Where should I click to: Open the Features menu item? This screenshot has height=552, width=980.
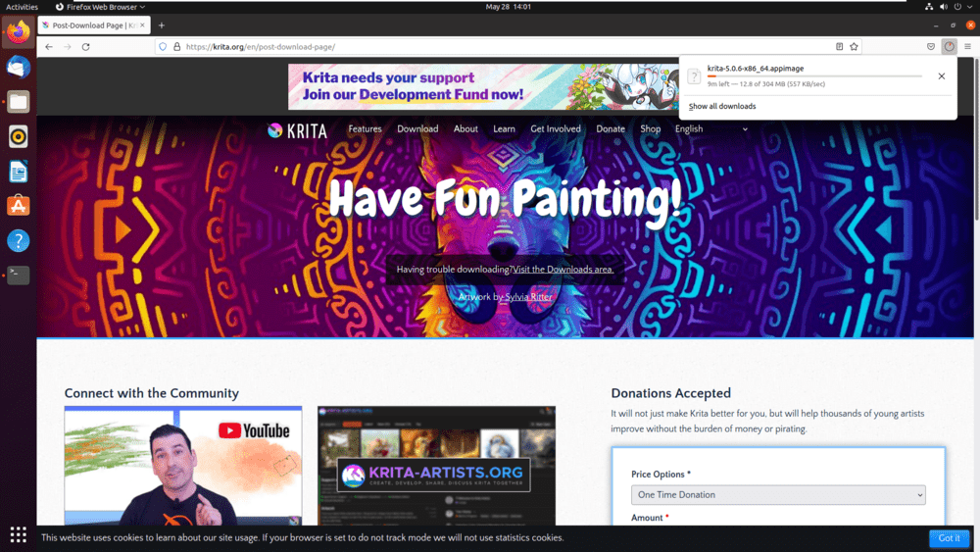coord(365,128)
